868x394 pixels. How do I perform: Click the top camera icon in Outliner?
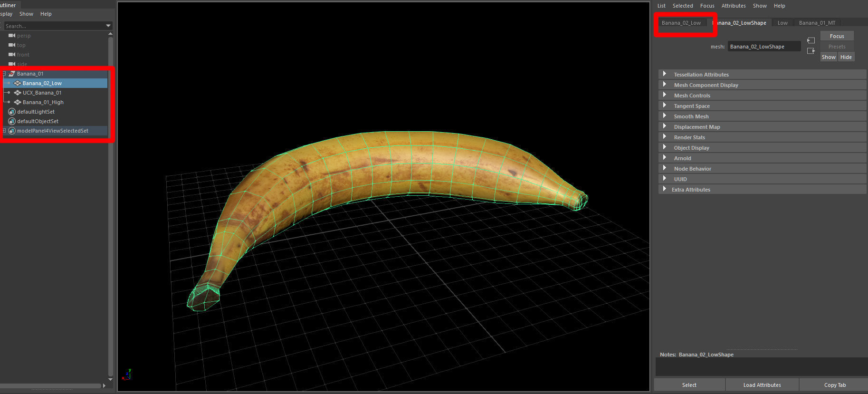[12, 45]
